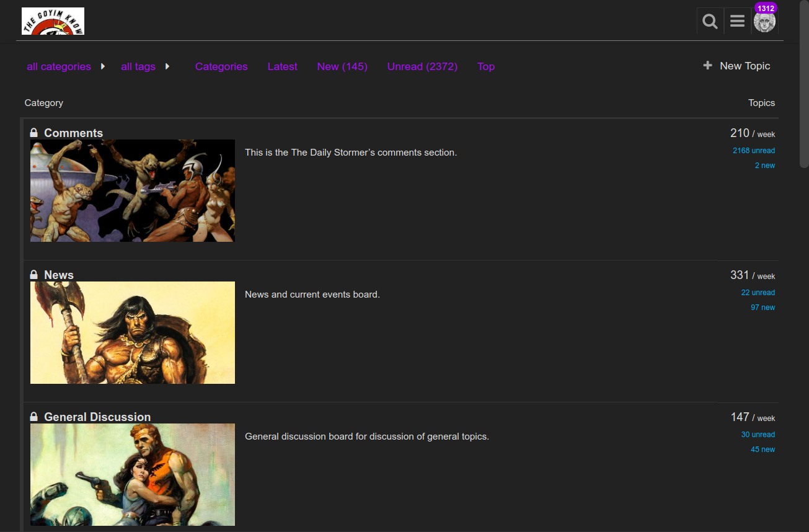Expand the all tags dropdown
The height and width of the screenshot is (532, 809).
pos(145,66)
